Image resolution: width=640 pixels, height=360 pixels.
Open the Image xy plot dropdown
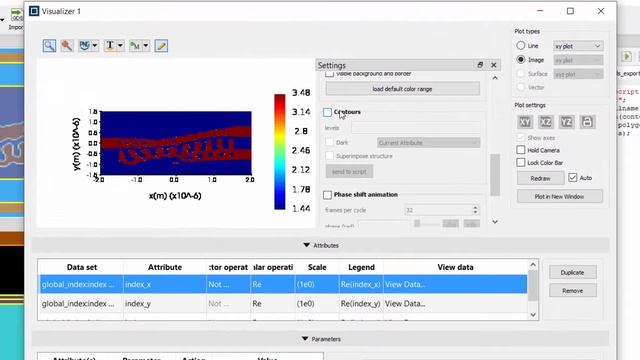[x=578, y=60]
